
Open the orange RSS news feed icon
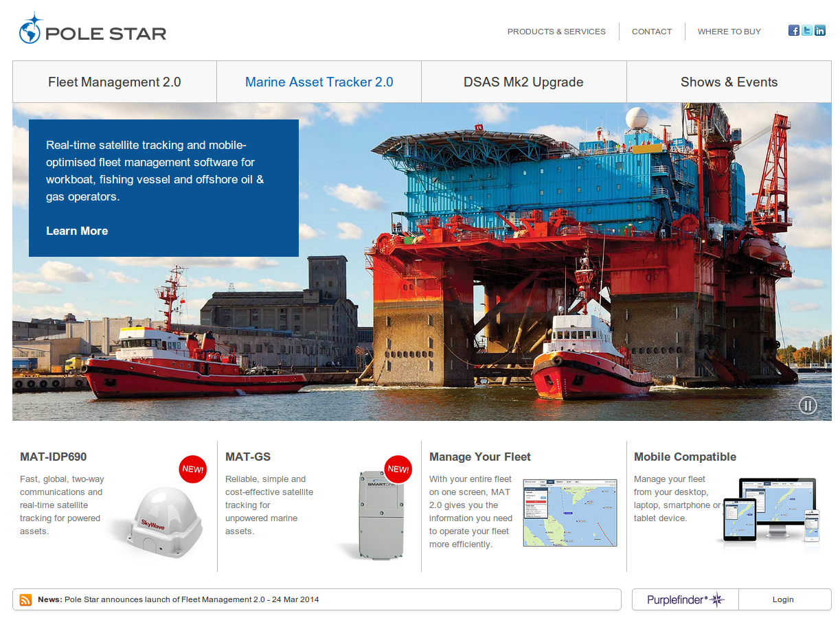(25, 599)
